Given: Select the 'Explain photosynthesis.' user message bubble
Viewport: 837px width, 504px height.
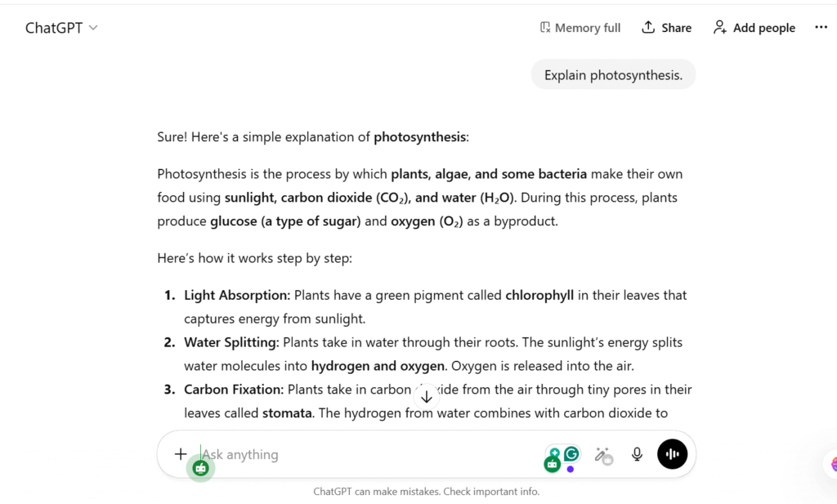Looking at the screenshot, I should tap(613, 74).
